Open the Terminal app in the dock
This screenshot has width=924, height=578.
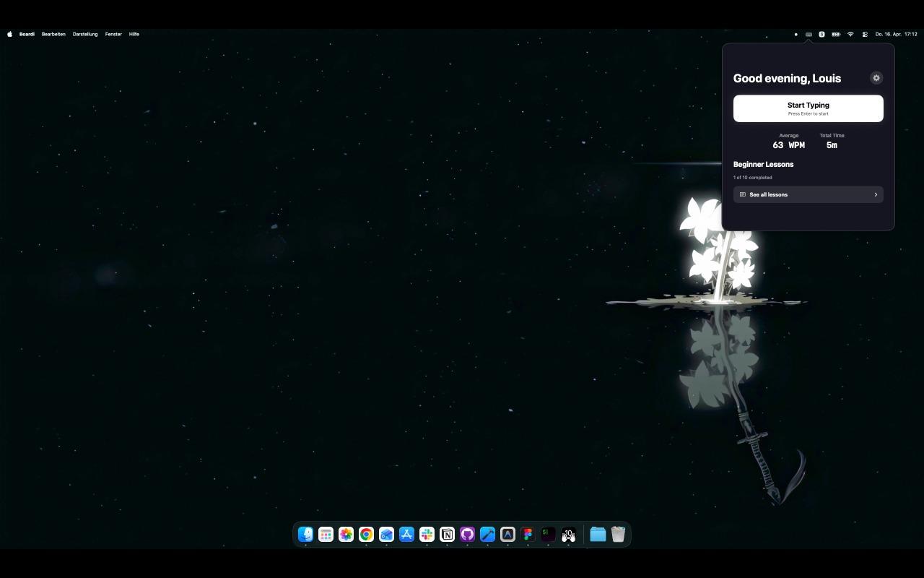tap(548, 534)
